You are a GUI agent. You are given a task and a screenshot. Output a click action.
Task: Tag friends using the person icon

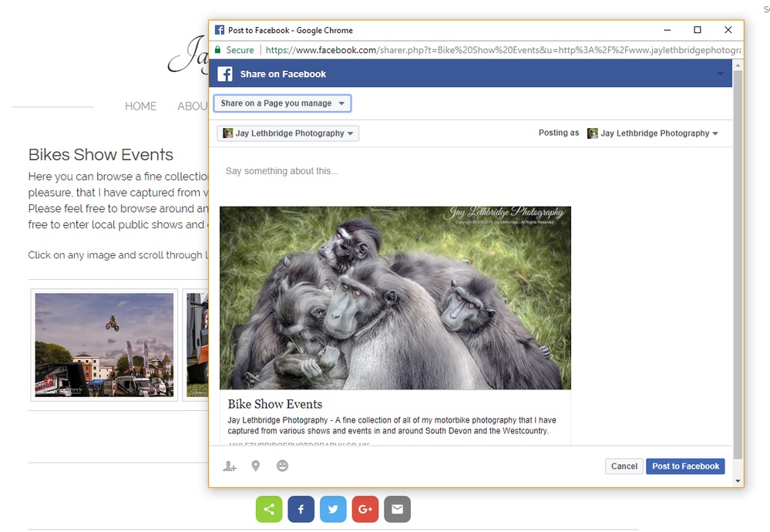pyautogui.click(x=229, y=466)
